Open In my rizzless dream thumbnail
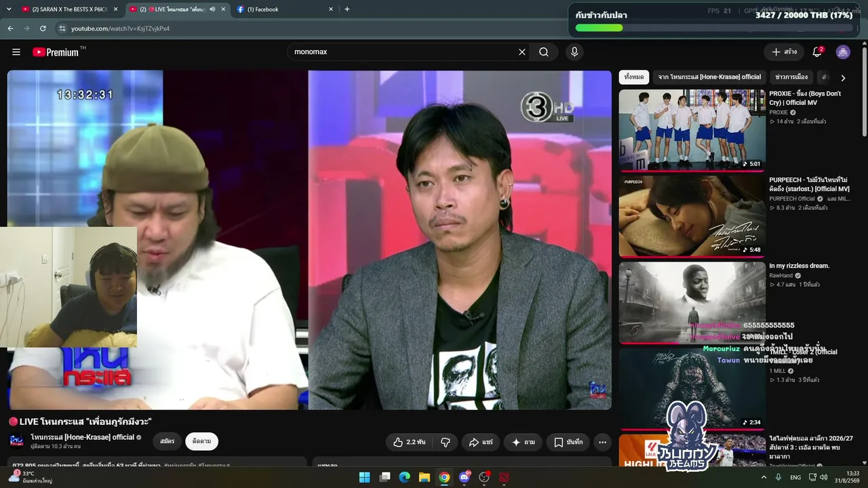Image resolution: width=868 pixels, height=488 pixels. tap(692, 302)
